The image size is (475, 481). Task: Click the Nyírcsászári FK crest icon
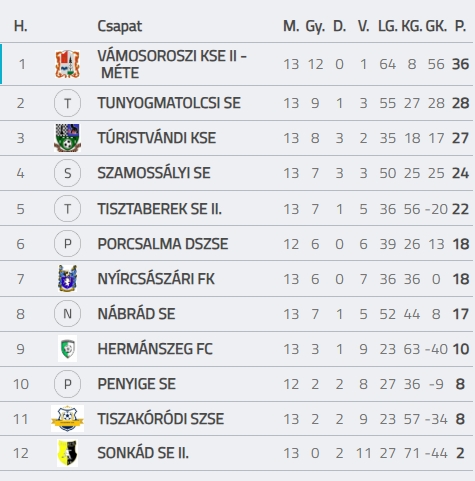pyautogui.click(x=68, y=279)
